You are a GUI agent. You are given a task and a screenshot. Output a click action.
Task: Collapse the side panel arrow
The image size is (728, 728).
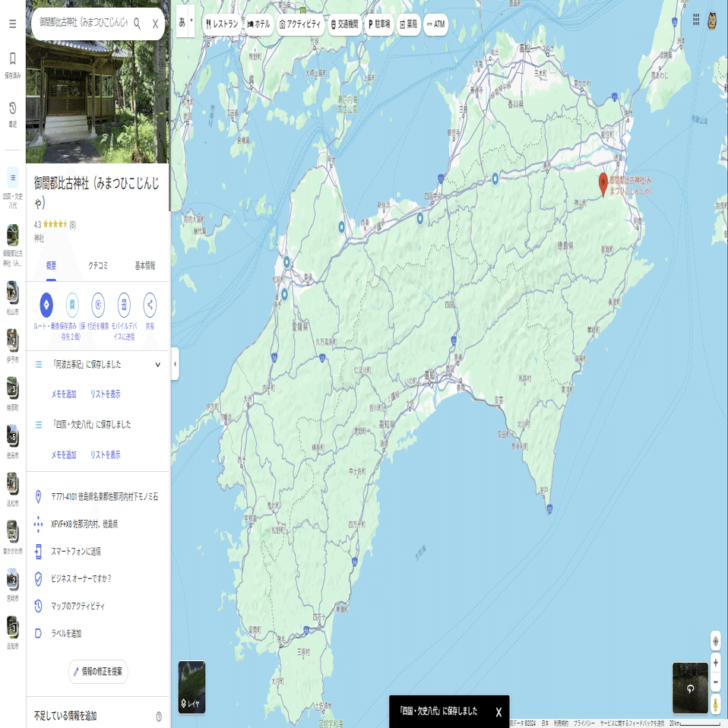click(x=175, y=364)
